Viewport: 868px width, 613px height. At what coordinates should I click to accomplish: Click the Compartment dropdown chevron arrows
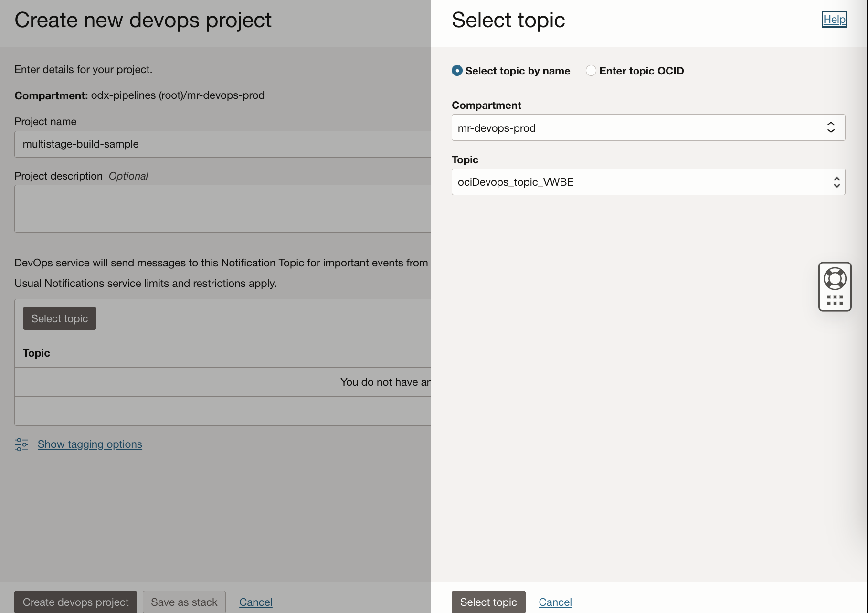pyautogui.click(x=831, y=127)
